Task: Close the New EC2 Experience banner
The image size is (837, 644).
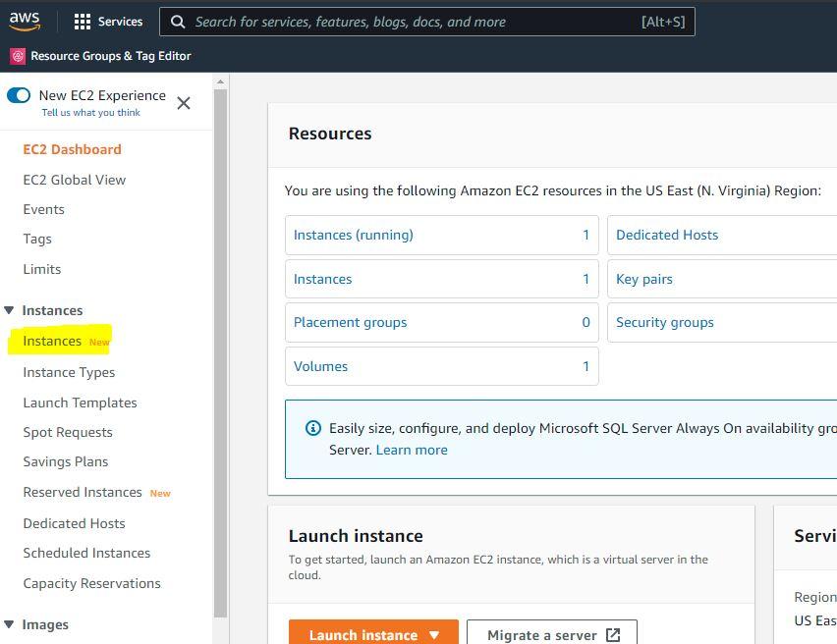Action: pyautogui.click(x=184, y=103)
